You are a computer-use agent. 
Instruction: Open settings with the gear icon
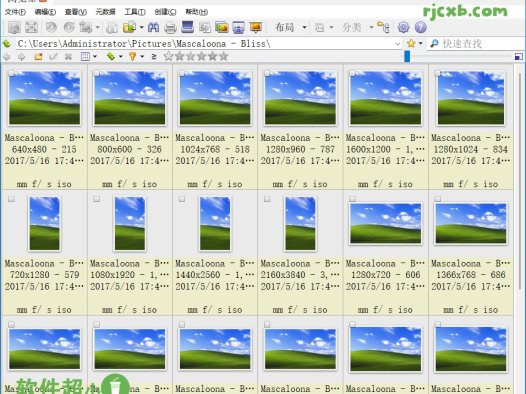(403, 27)
